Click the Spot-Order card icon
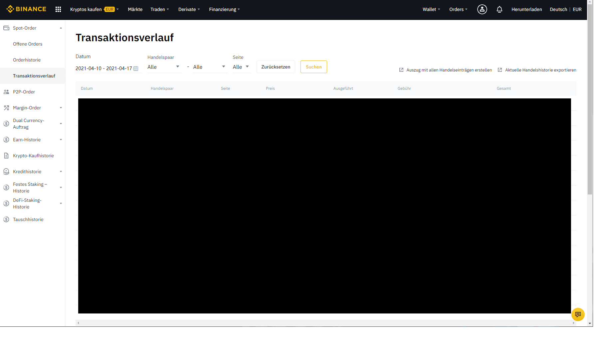The height and width of the screenshot is (364, 595). tap(6, 28)
